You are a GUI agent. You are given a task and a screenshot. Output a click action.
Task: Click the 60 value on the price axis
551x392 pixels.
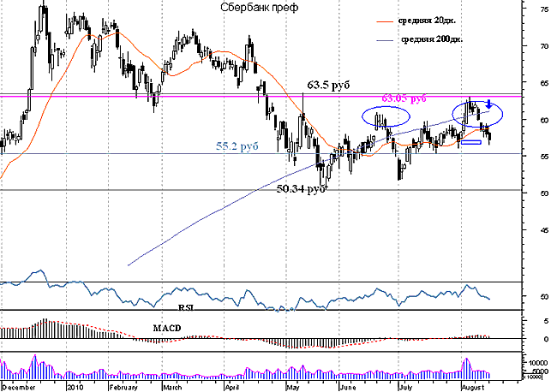point(544,121)
